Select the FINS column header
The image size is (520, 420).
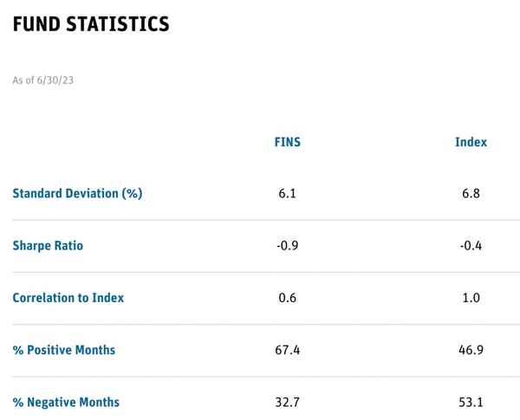288,142
